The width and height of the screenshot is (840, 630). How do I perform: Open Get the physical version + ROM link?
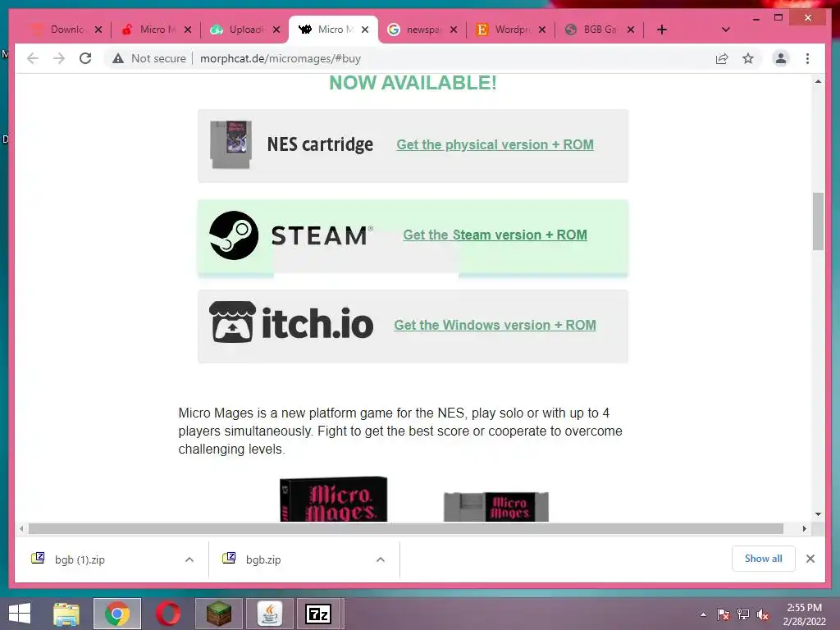[x=495, y=144]
